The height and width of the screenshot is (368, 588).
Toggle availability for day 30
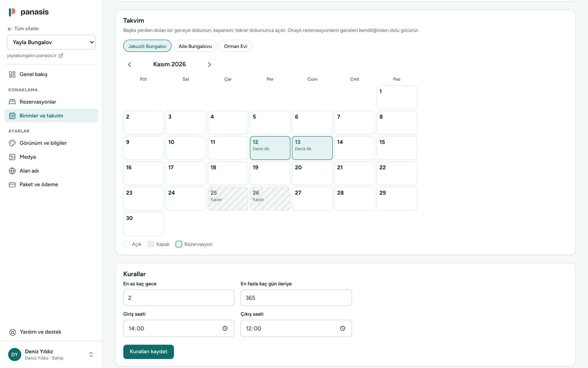(143, 224)
